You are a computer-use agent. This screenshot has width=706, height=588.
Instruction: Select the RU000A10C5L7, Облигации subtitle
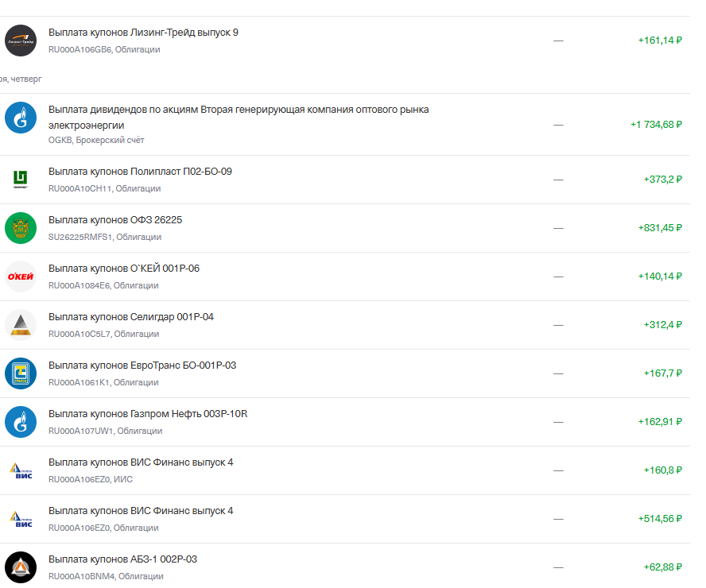[104, 335]
